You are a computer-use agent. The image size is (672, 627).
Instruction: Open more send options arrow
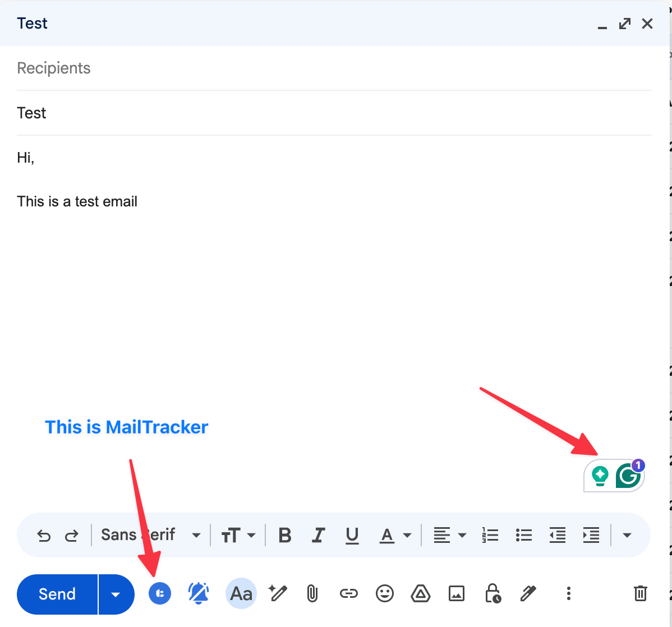pyautogui.click(x=116, y=593)
